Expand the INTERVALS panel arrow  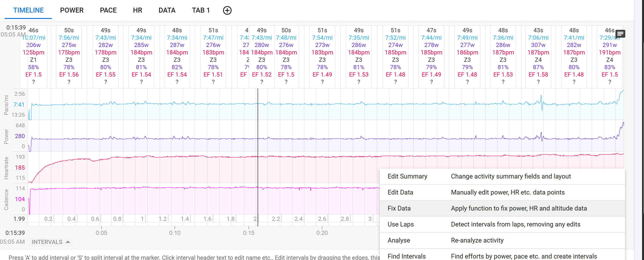[68, 242]
